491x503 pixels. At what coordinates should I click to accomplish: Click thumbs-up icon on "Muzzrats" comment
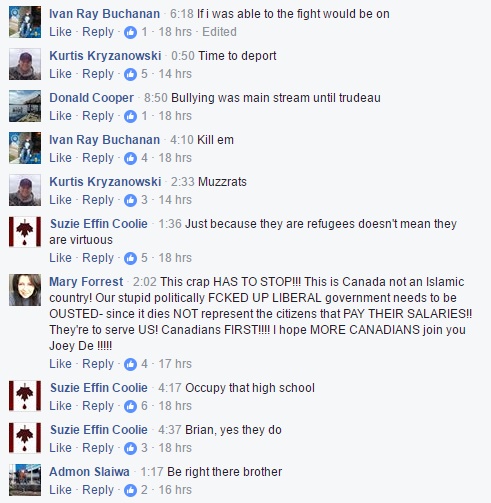pyautogui.click(x=130, y=200)
